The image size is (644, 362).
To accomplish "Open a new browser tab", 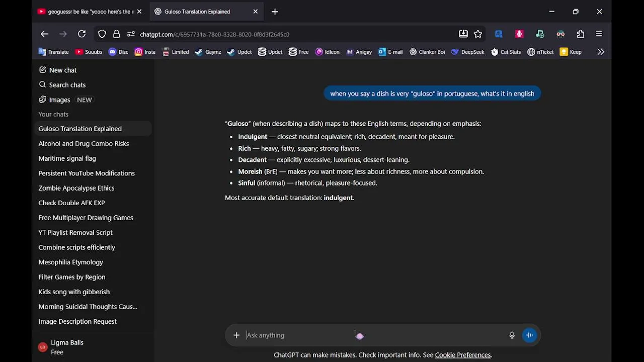I will click(275, 12).
